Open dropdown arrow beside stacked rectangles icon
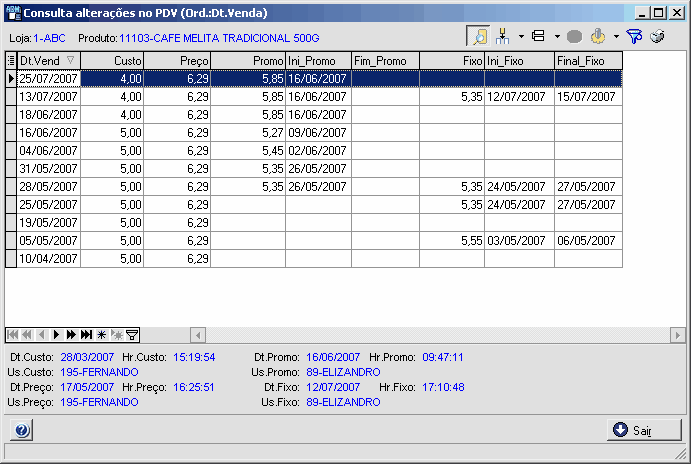The height and width of the screenshot is (464, 691). (557, 37)
